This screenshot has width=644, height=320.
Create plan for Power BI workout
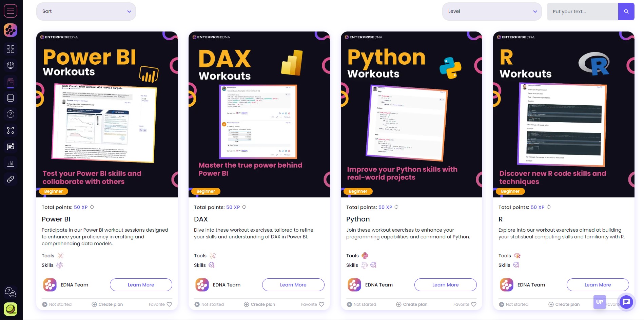pos(107,304)
